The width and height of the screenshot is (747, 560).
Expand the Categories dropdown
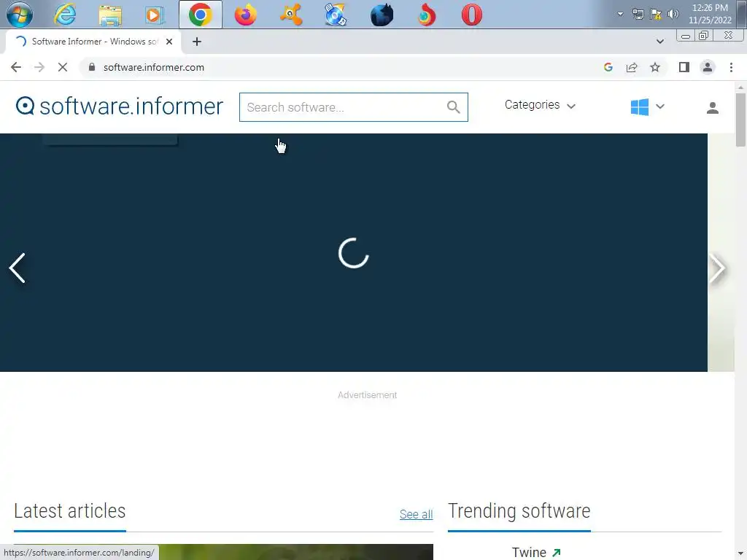click(541, 105)
